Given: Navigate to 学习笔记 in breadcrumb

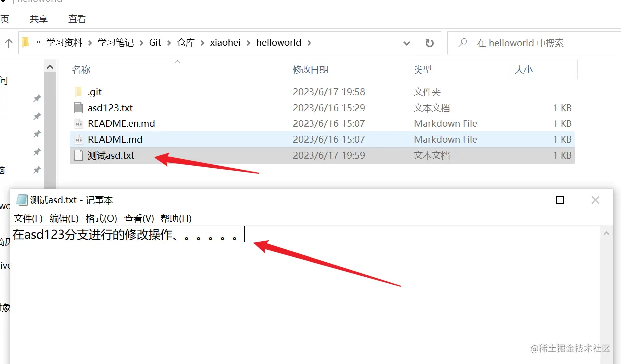Looking at the screenshot, I should pyautogui.click(x=116, y=43).
